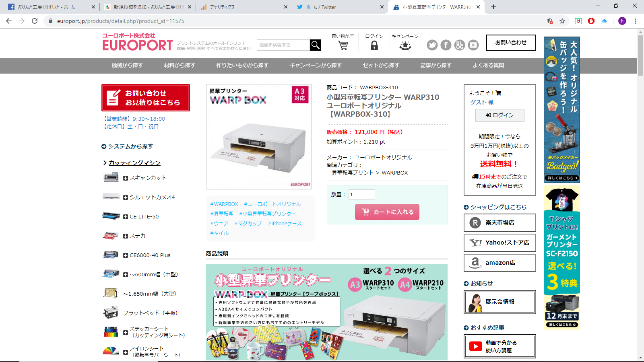This screenshot has height=362, width=644.
Task: Expand the シルエットカメオ4 plus toggle
Action: pos(126,197)
